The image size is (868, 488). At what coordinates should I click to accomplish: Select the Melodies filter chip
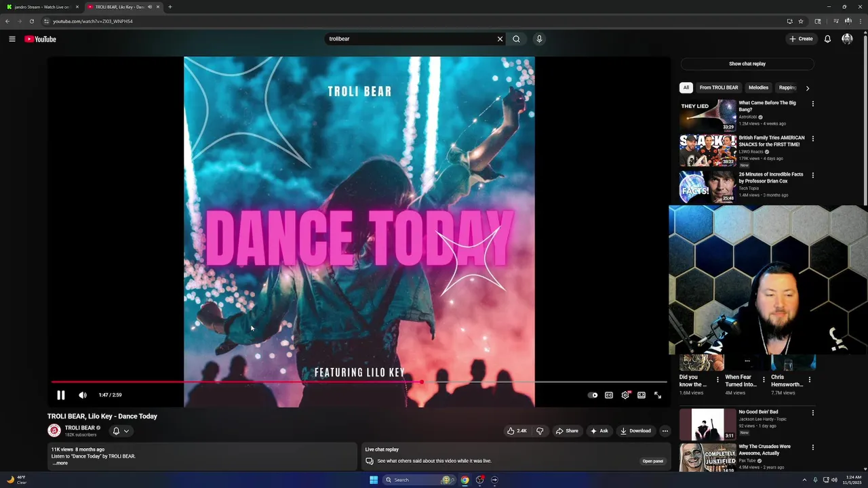(758, 87)
